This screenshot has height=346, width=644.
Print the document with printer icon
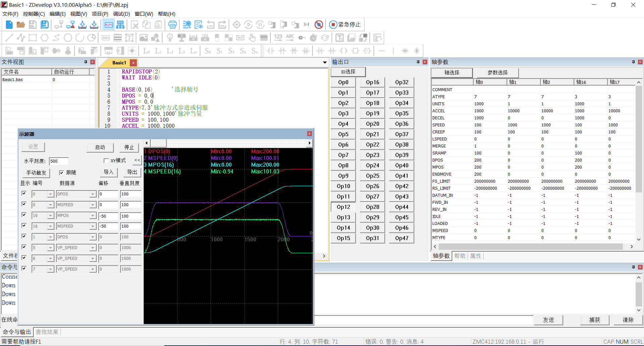(x=172, y=24)
